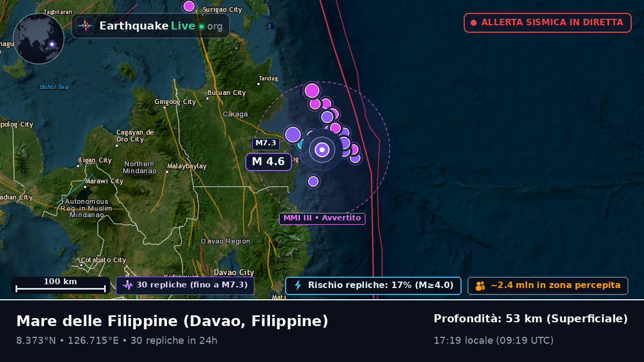Click the red live dot in the alert badge
The width and height of the screenshot is (644, 362).
(473, 23)
